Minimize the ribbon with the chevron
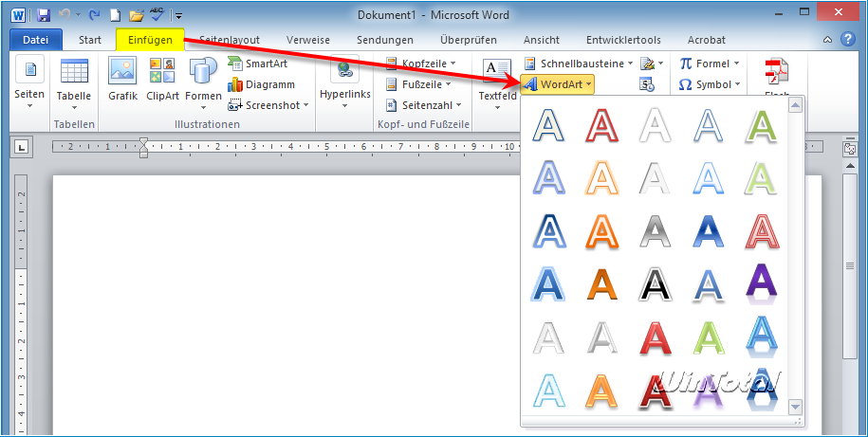This screenshot has height=437, width=868. [827, 40]
